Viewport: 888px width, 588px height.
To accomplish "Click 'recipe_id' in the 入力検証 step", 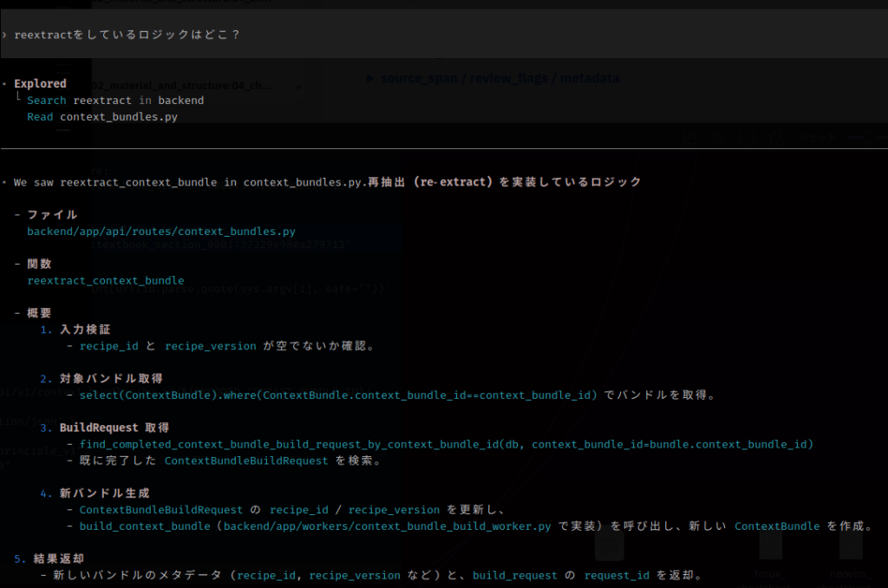I will [108, 346].
